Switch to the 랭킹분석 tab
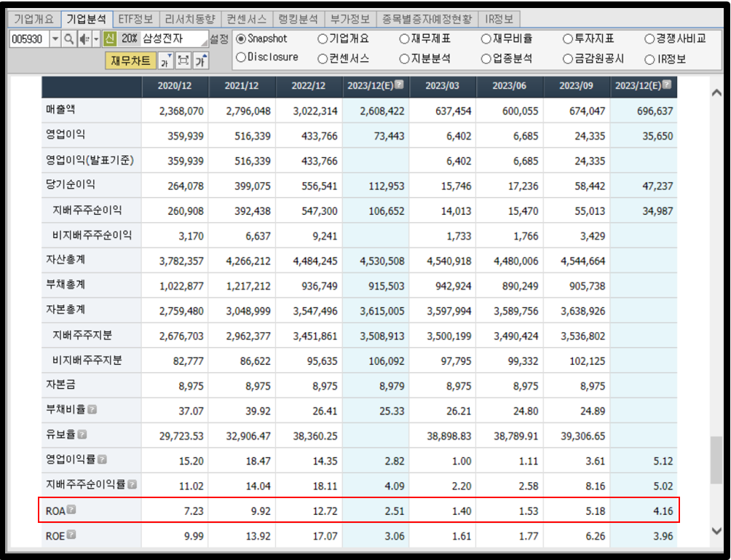 [299, 19]
